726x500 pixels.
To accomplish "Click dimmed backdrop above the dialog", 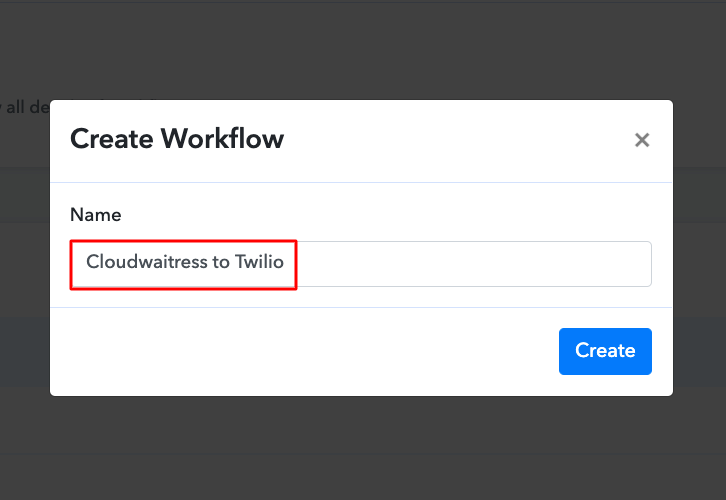I will click(360, 50).
